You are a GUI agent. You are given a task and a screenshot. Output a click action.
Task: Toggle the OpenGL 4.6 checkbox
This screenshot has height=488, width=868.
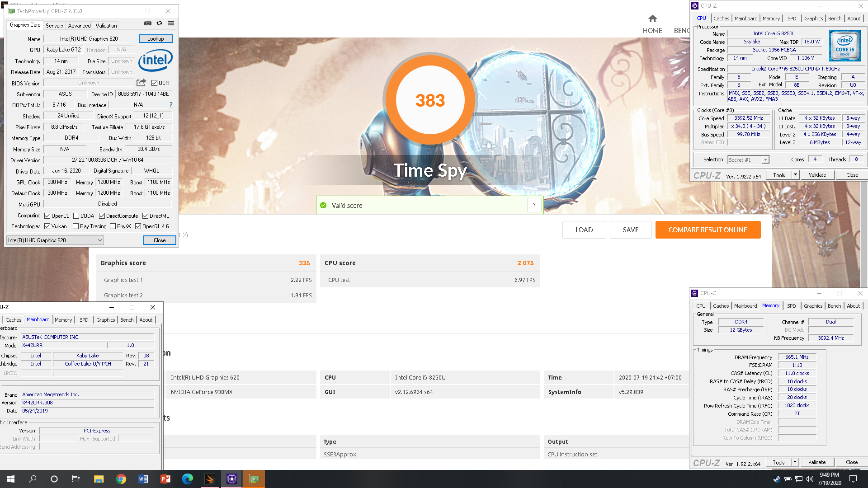138,226
